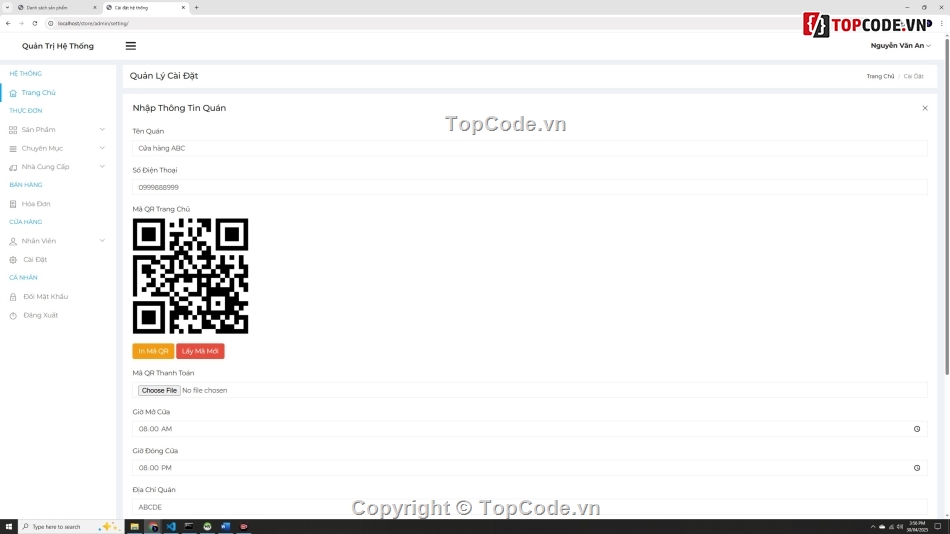Open Word from the taskbar
950x534 pixels.
click(x=225, y=527)
